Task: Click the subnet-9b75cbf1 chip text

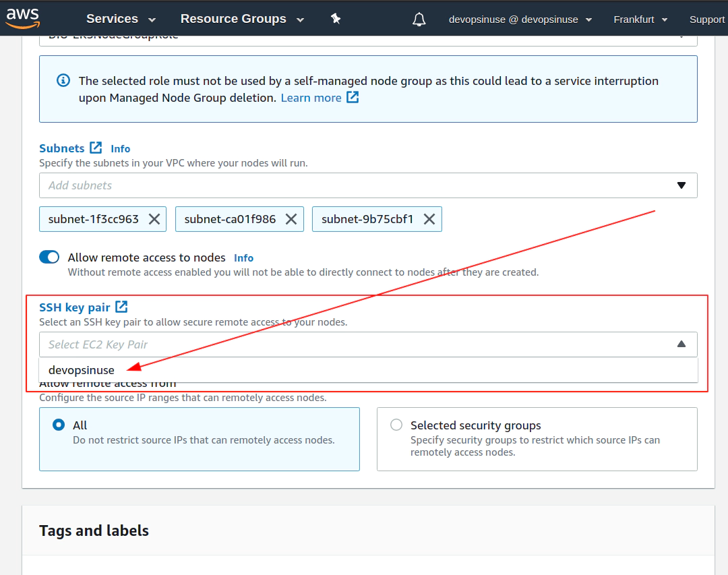Action: coord(367,219)
